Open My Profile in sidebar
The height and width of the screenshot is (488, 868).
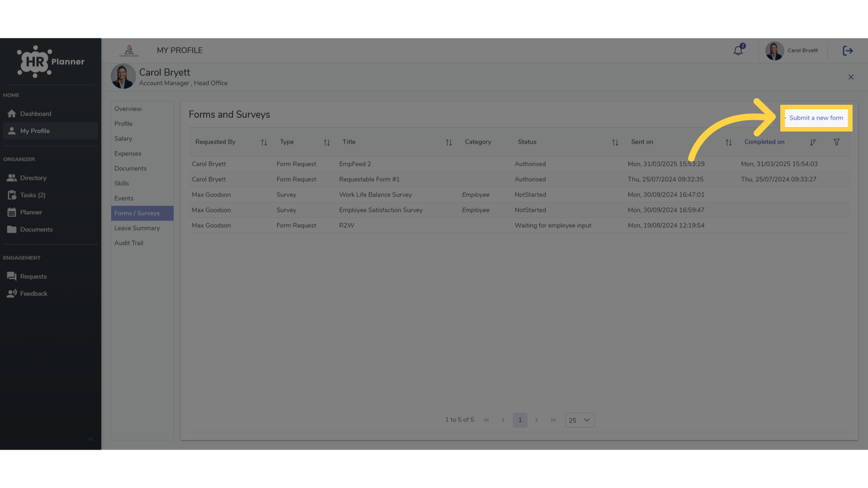pyautogui.click(x=50, y=131)
